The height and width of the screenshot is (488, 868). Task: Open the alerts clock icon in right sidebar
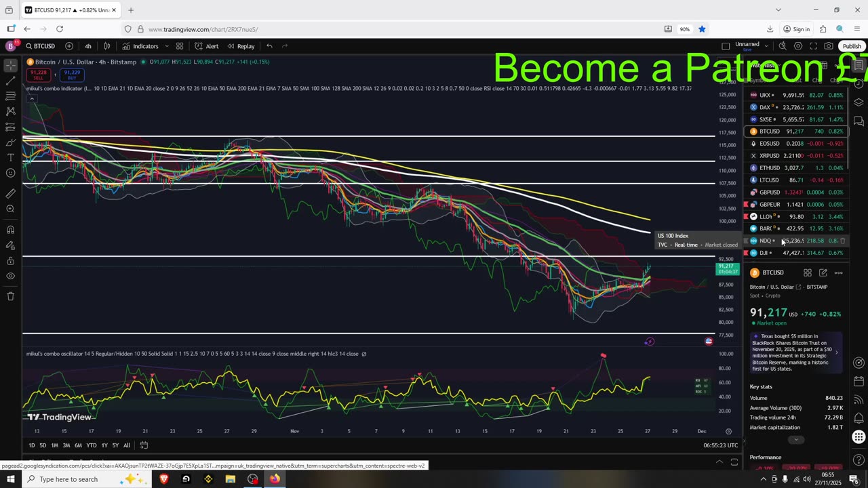(859, 84)
